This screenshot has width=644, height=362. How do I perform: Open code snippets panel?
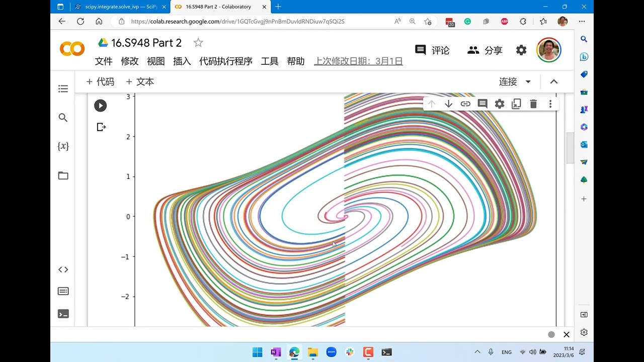point(63,269)
